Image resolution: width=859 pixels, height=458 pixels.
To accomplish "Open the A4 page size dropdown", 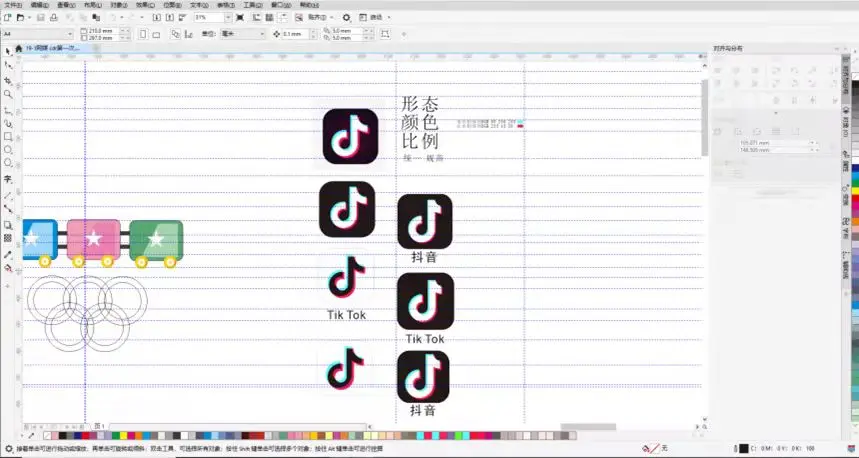I will click(70, 34).
